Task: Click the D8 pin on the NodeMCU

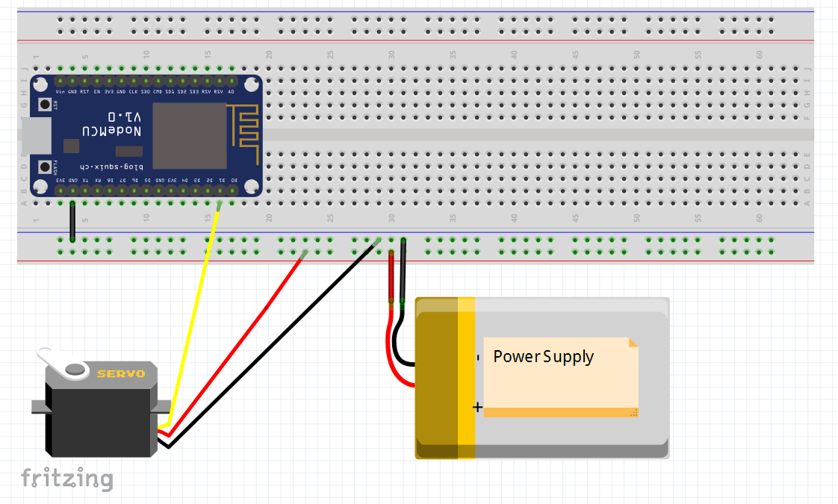Action: click(x=109, y=190)
